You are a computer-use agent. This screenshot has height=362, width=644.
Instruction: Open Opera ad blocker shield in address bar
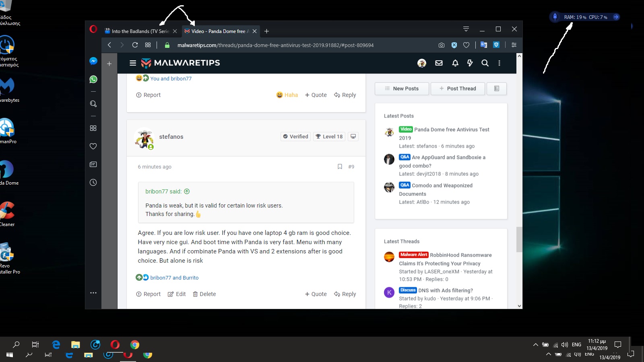point(454,45)
